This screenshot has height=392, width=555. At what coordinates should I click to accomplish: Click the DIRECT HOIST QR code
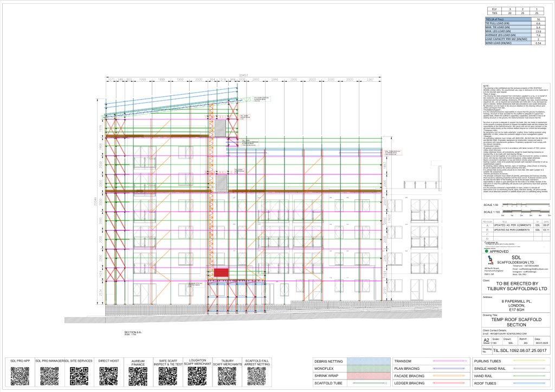point(108,376)
